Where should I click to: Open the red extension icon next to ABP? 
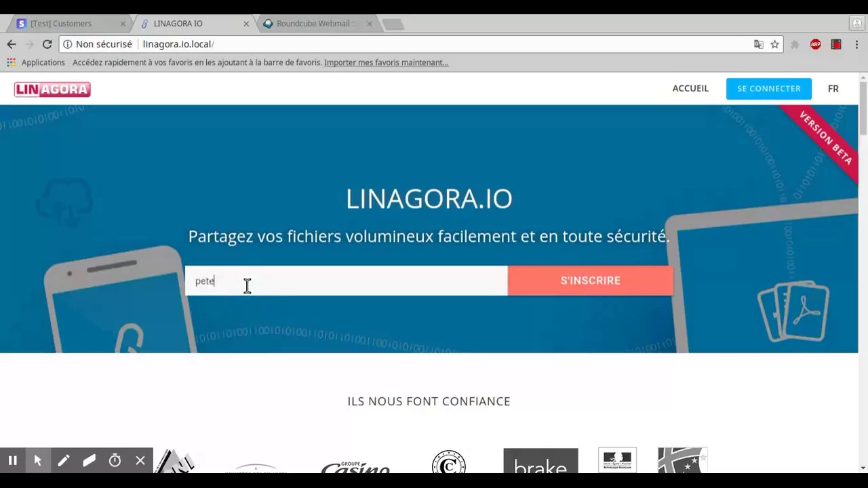point(836,44)
